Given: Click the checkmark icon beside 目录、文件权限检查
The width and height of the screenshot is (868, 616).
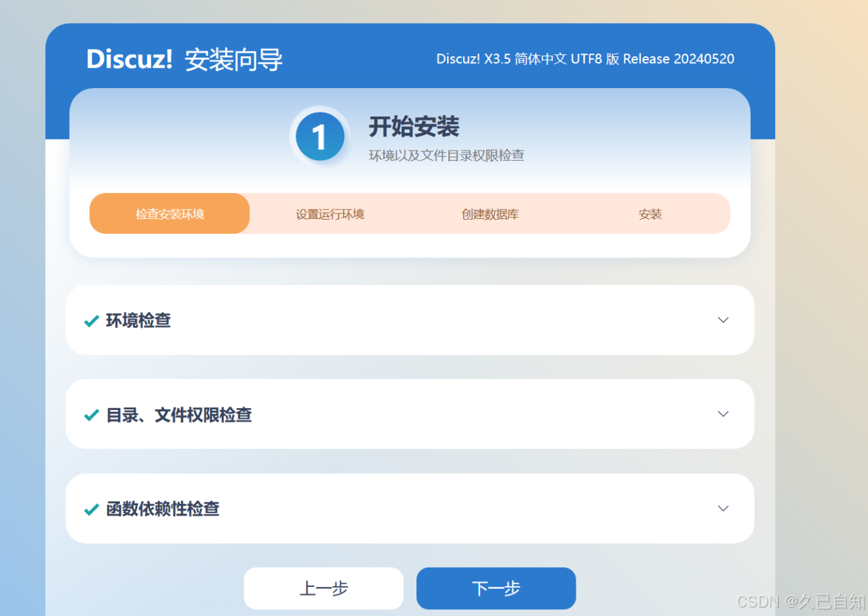Looking at the screenshot, I should [91, 414].
